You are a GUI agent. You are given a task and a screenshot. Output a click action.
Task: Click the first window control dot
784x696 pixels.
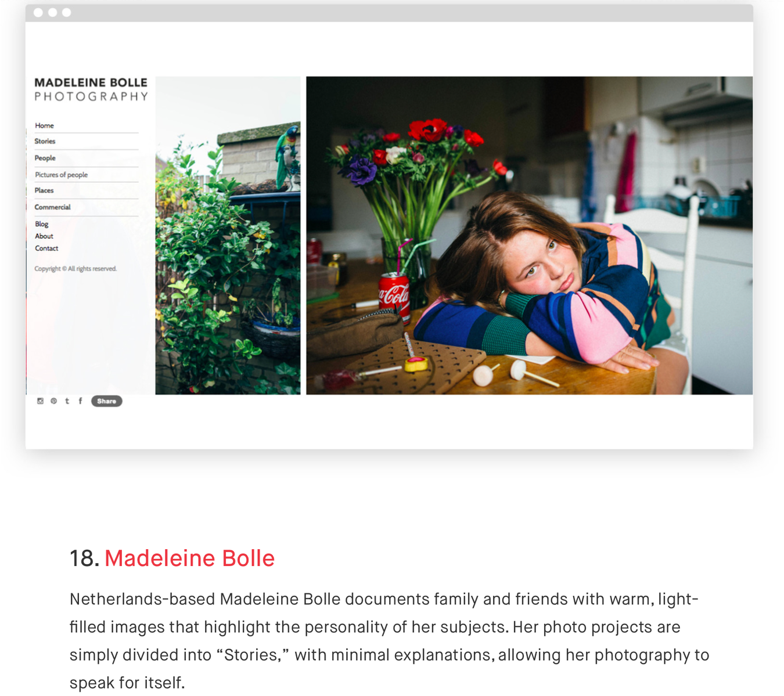(x=38, y=13)
